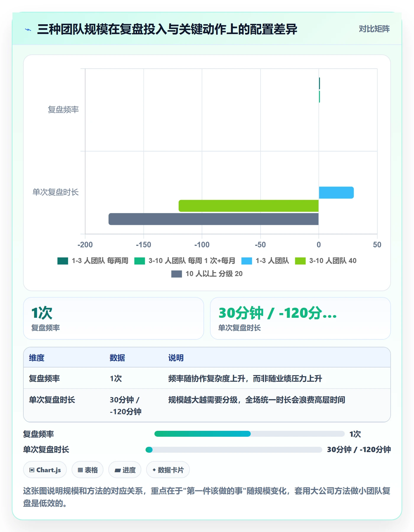Click the 维度 table column header
414x532 pixels.
37,358
